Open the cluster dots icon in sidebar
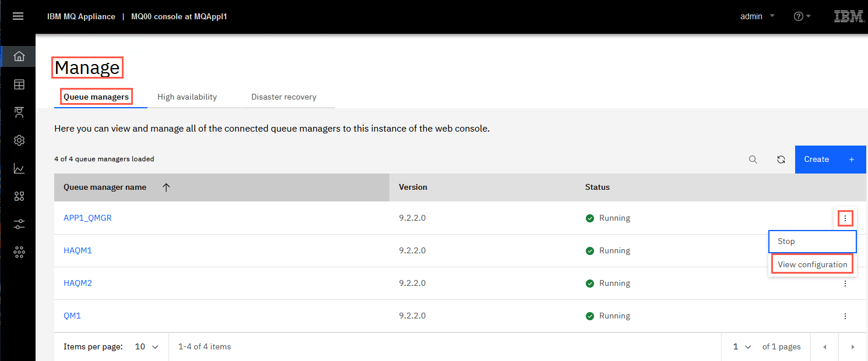 tap(19, 252)
